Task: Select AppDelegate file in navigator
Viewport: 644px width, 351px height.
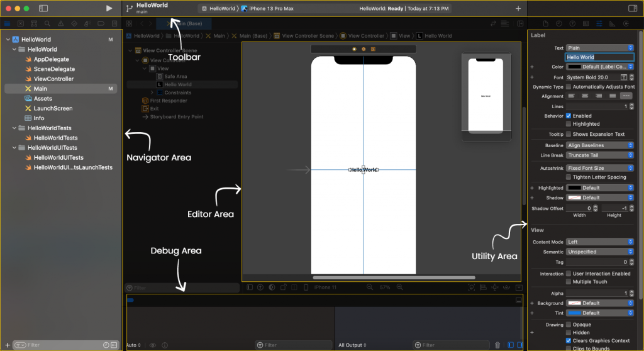Action: (51, 59)
